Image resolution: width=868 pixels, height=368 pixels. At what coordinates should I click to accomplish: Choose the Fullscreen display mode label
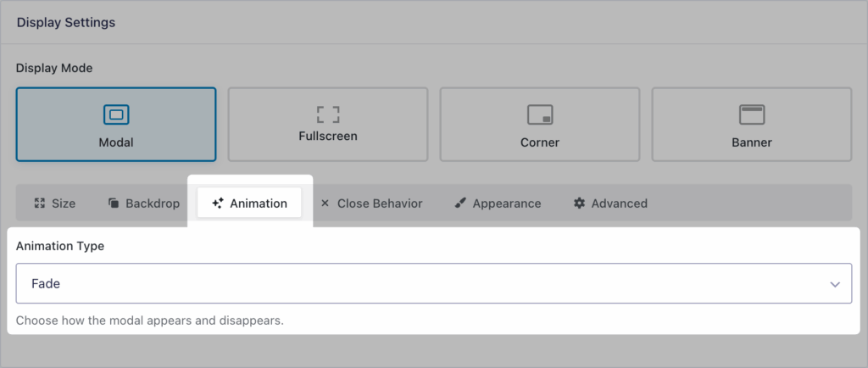tap(328, 136)
